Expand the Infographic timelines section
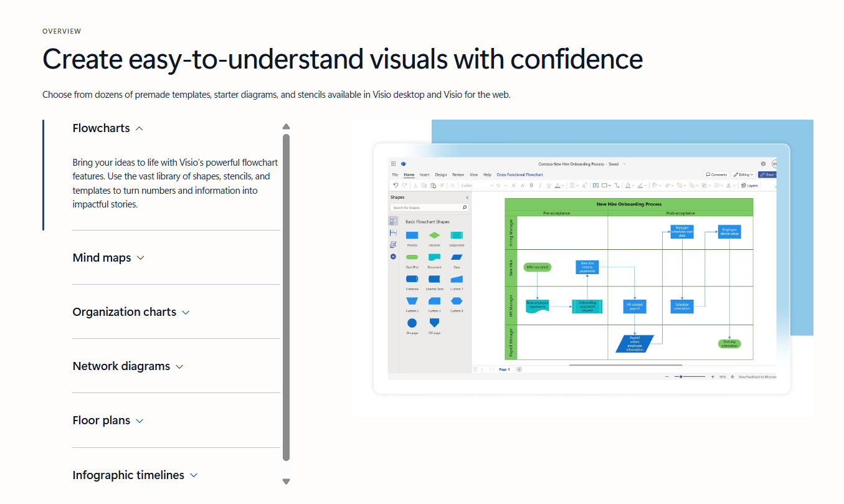This screenshot has height=504, width=844. click(135, 475)
